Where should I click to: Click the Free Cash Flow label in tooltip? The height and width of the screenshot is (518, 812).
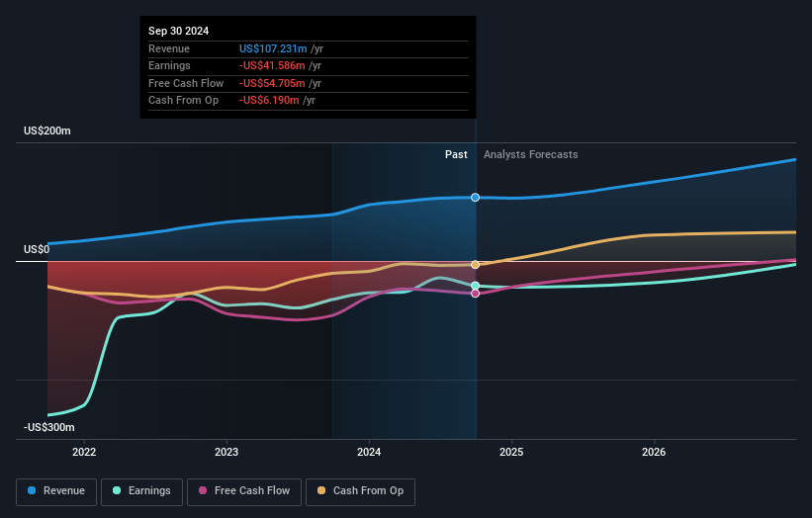click(x=186, y=83)
